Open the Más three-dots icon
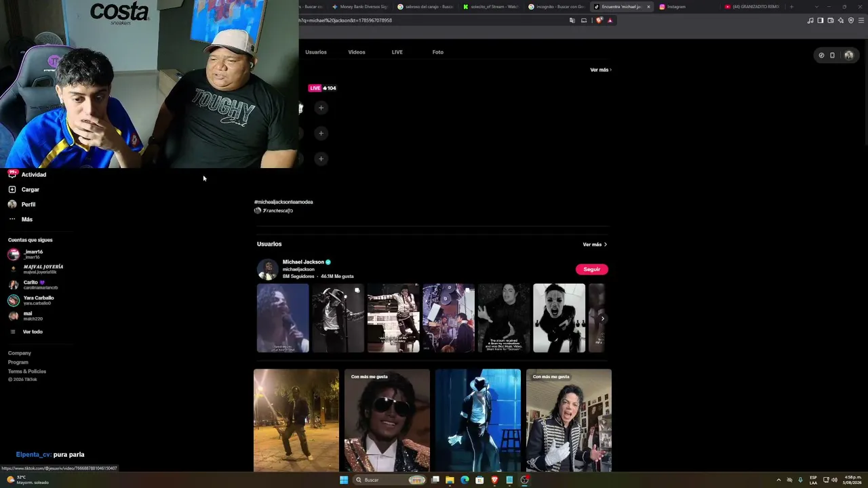The image size is (868, 488). (x=12, y=219)
